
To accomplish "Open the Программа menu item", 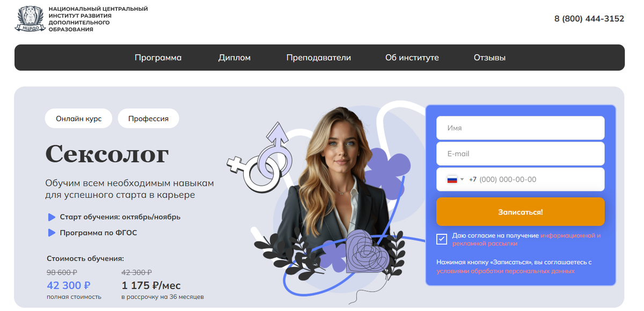I will click(x=158, y=57).
